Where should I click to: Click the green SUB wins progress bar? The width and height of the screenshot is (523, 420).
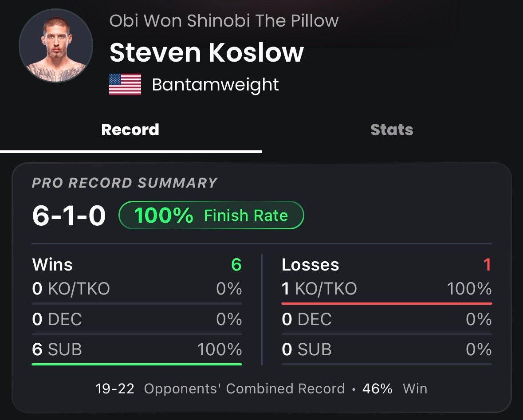pos(137,364)
